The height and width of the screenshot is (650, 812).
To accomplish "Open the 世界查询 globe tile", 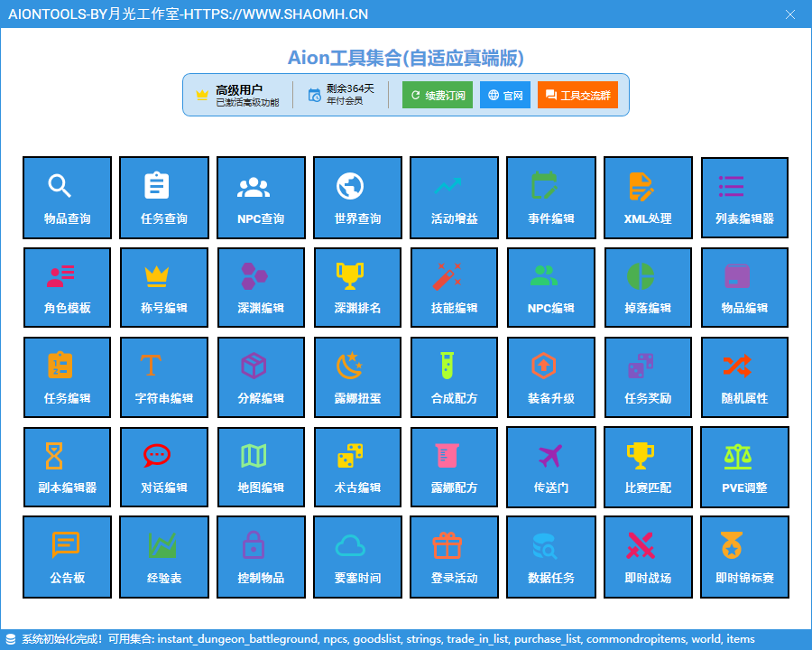I will coord(358,198).
